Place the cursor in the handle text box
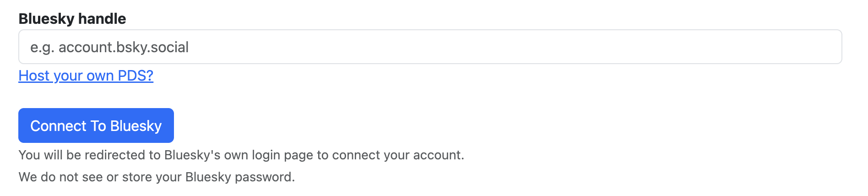868x196 pixels. pyautogui.click(x=429, y=47)
